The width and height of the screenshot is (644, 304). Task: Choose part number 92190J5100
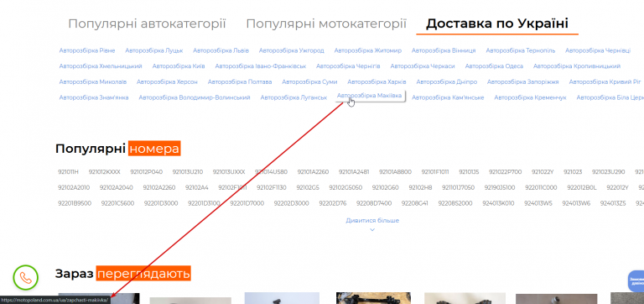[x=500, y=187]
